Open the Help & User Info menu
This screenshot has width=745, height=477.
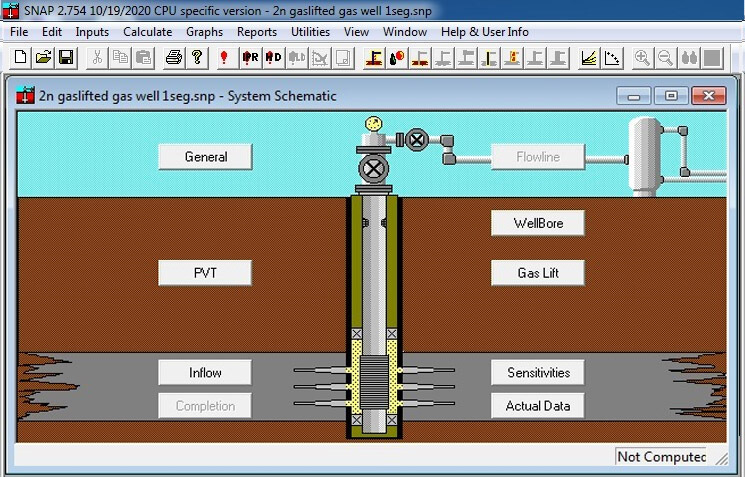coord(485,32)
